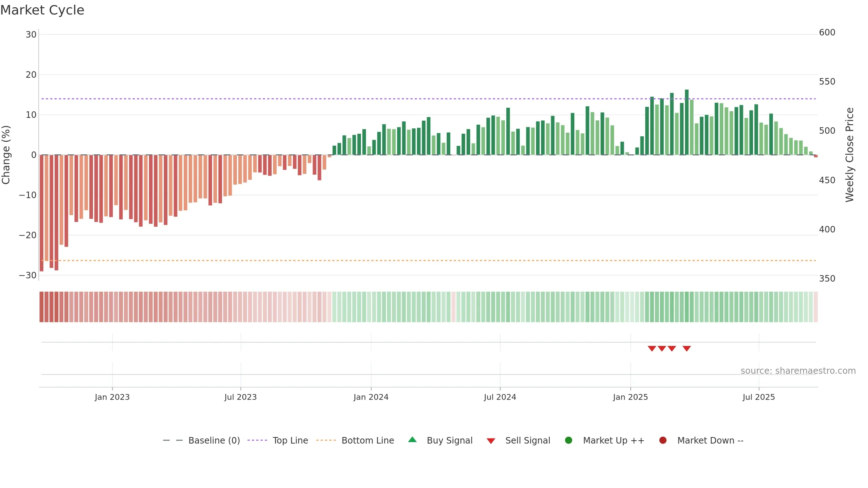Click the Buy Signal legend label
The width and height of the screenshot is (868, 488).
coord(450,440)
